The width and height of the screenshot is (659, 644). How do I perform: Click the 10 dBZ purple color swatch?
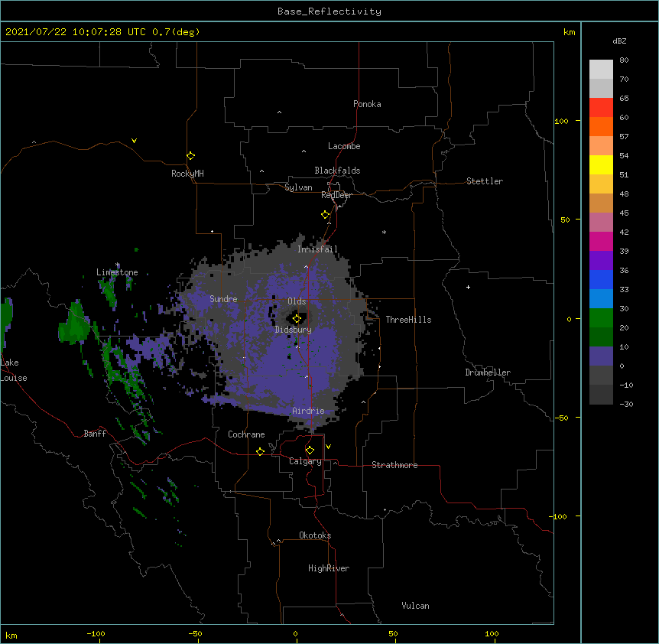pyautogui.click(x=601, y=356)
